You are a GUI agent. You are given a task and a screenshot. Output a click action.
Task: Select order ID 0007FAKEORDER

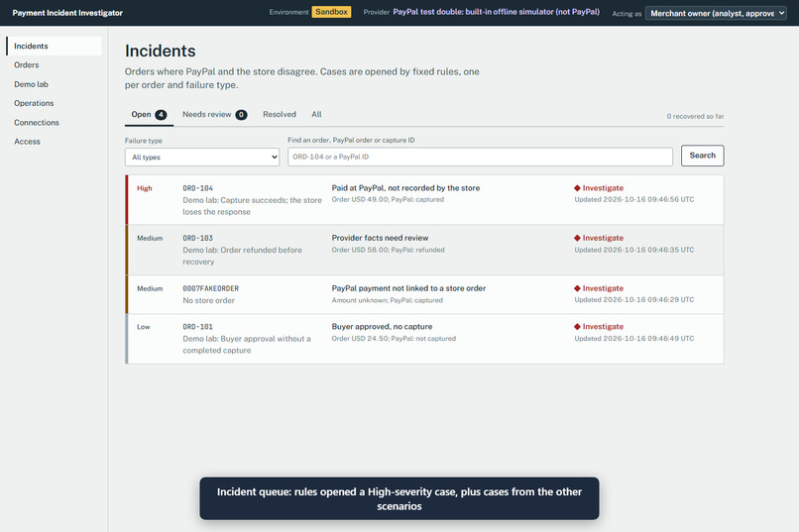tap(210, 288)
